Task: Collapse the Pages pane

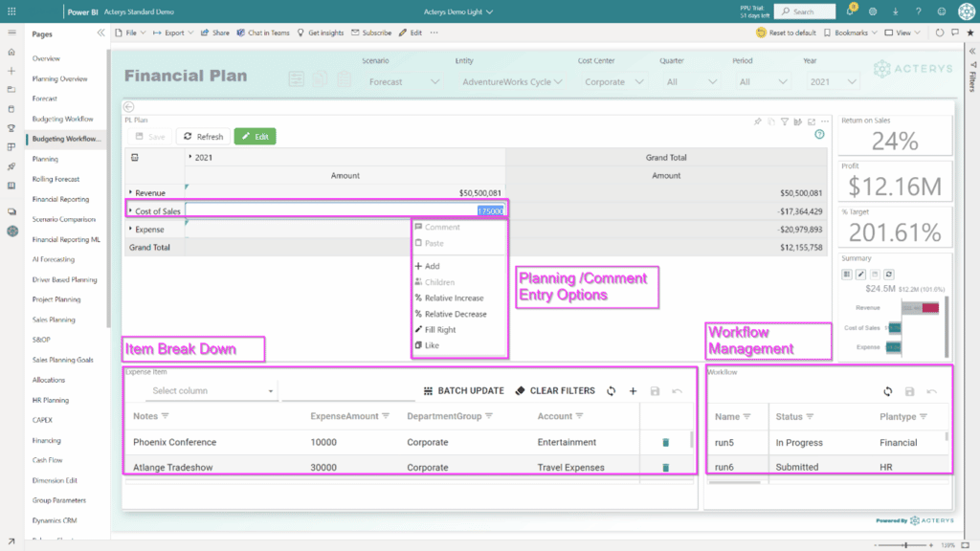Action: pos(100,32)
